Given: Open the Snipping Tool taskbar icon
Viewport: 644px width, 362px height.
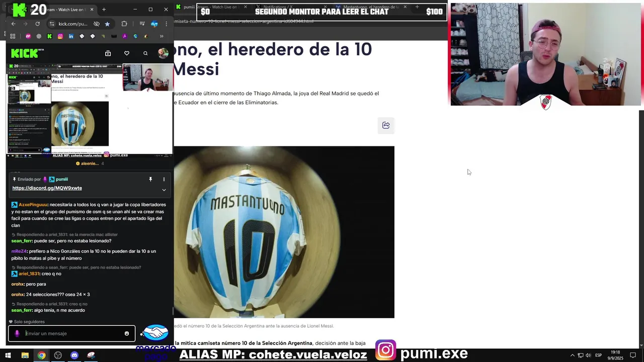Looking at the screenshot, I should (91, 355).
